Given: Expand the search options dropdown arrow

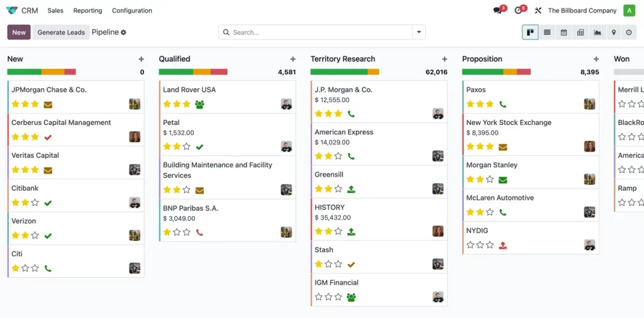Looking at the screenshot, I should [419, 32].
